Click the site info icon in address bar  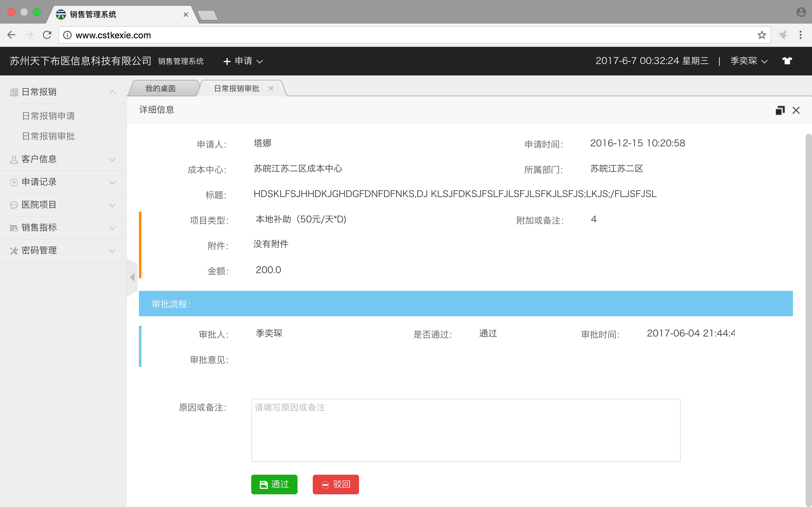coord(68,35)
